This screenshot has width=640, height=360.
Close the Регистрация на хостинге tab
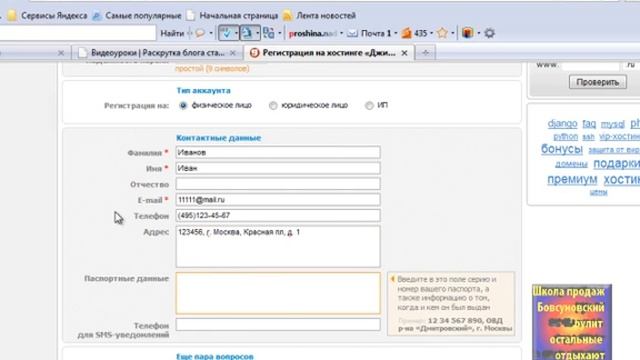coord(404,53)
